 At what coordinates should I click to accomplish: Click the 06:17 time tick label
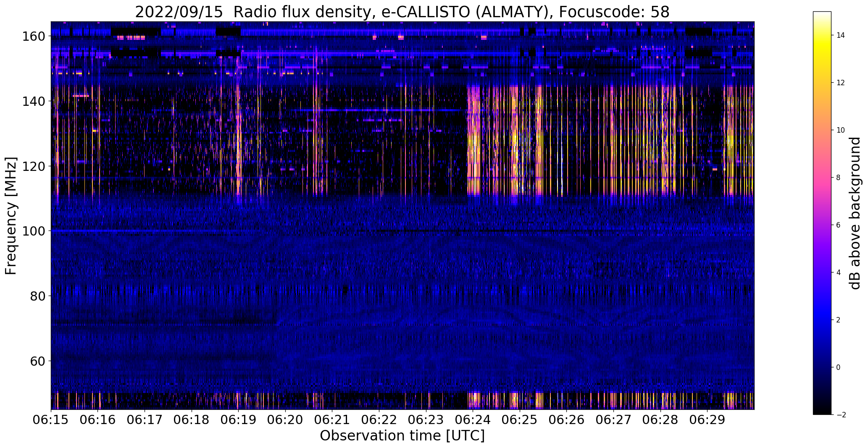145,420
